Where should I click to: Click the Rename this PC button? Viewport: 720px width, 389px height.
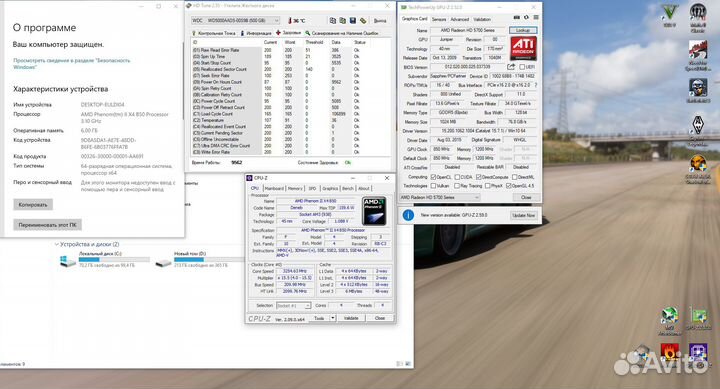(47, 225)
